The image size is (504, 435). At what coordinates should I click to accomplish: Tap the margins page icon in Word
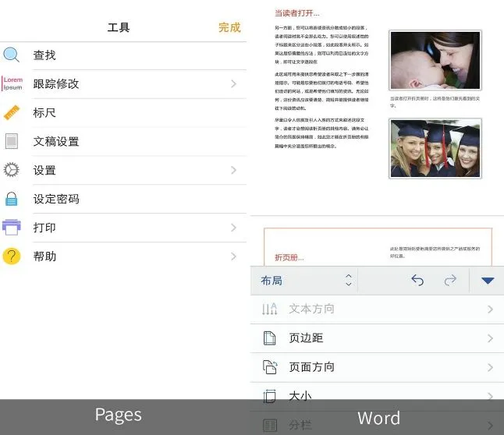[x=269, y=338]
